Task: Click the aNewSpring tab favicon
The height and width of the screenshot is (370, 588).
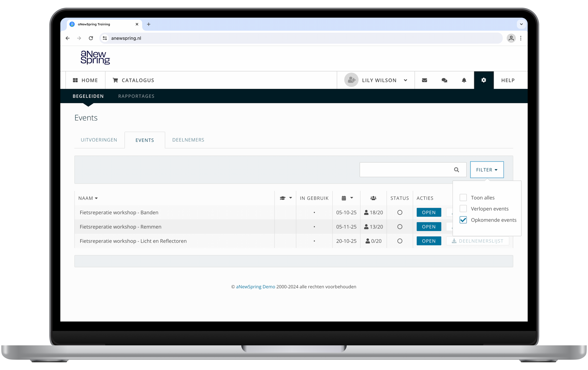Action: click(72, 24)
